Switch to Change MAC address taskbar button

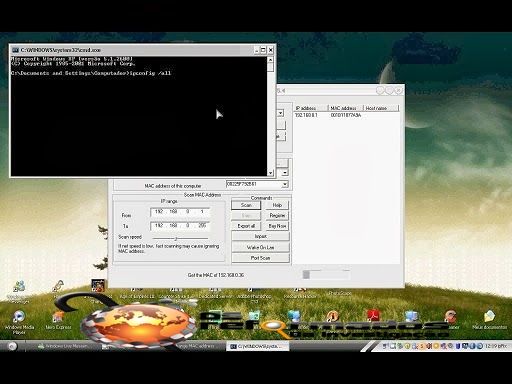(197, 346)
